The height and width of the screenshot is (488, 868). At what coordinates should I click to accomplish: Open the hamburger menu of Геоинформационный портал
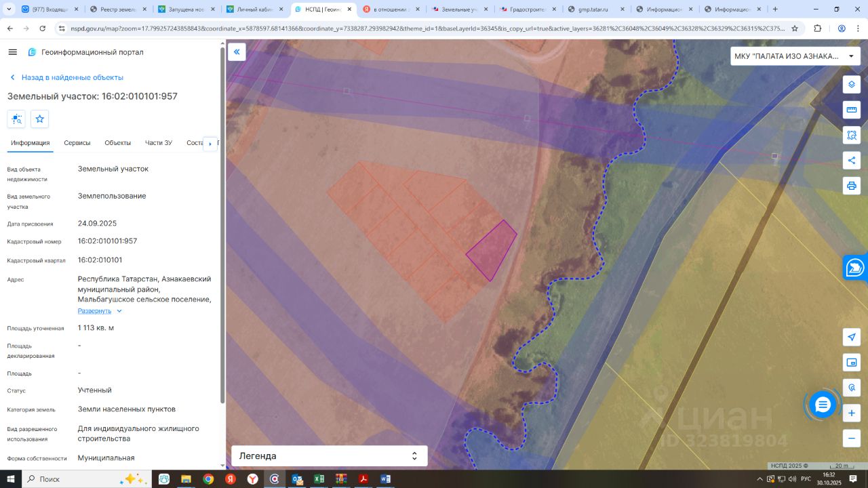click(x=13, y=52)
